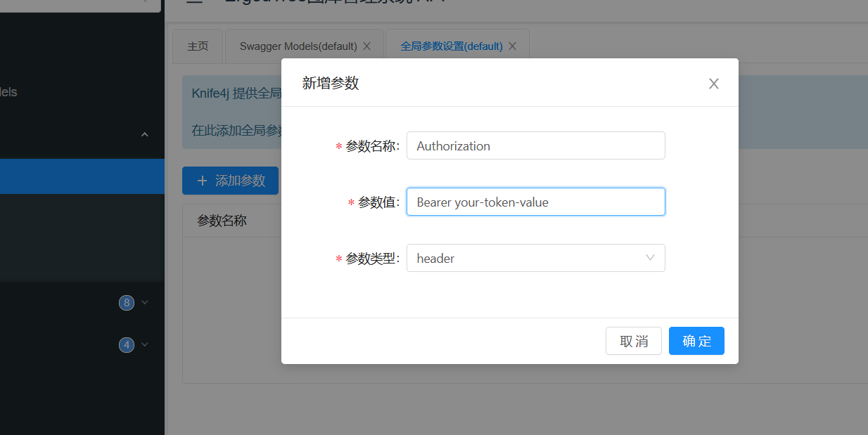
Task: Collapse the sidebar group with up chevron
Action: tap(145, 134)
